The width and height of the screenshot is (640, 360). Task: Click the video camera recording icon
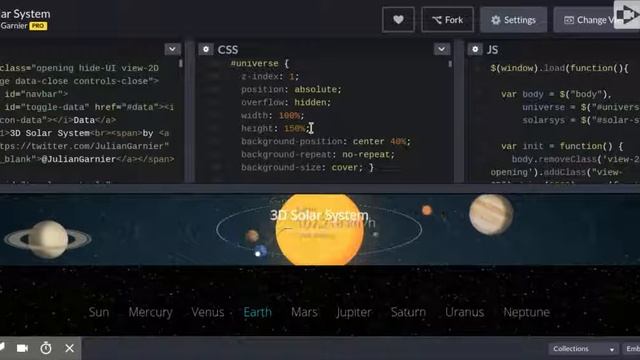[22, 348]
